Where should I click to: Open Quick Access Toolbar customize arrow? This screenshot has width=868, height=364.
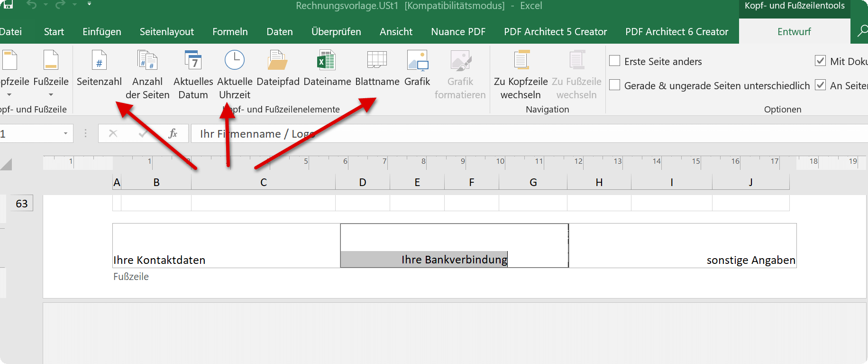click(x=89, y=4)
